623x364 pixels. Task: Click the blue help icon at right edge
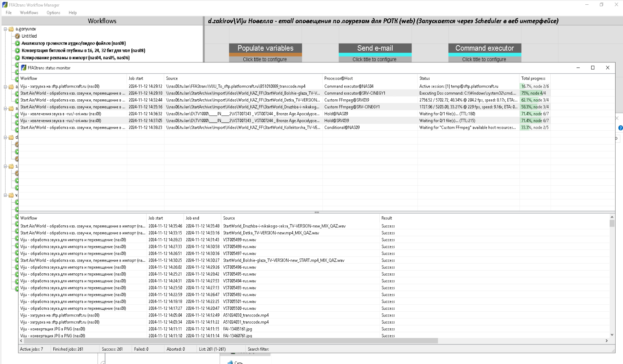coord(620,128)
